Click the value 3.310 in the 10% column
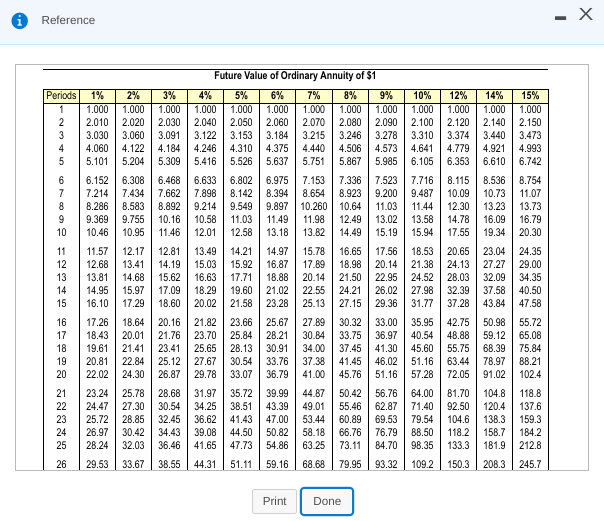Viewport: 604px width, 521px height. pos(422,136)
